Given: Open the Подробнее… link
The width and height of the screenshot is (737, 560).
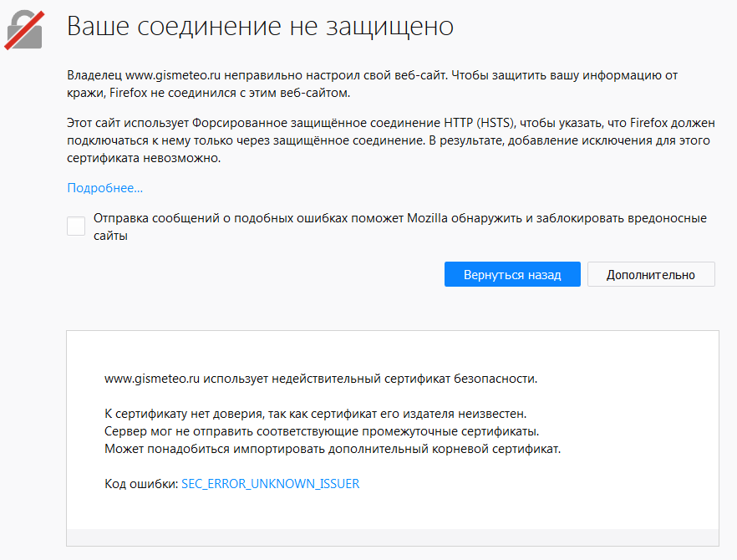Looking at the screenshot, I should pos(104,188).
